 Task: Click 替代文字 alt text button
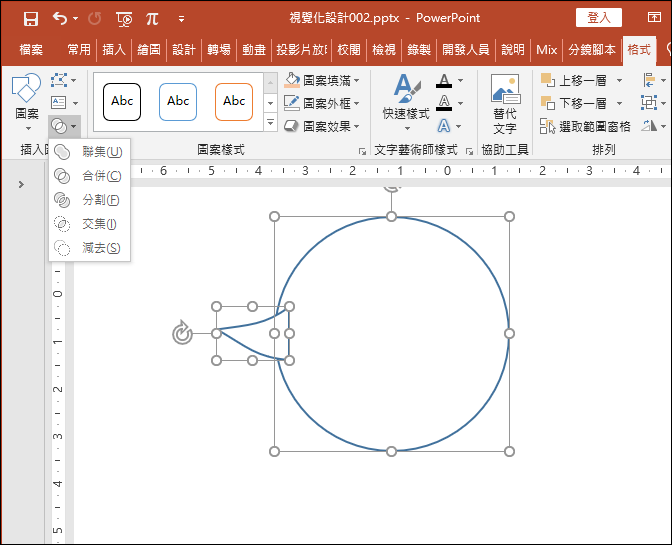click(505, 104)
